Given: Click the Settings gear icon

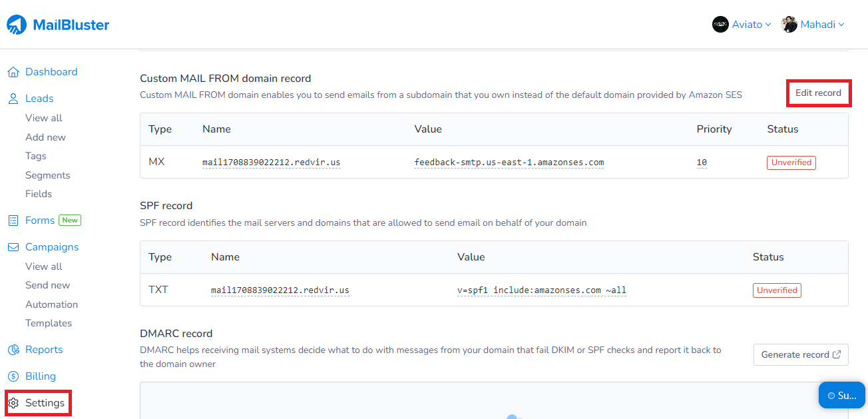Looking at the screenshot, I should pos(13,402).
